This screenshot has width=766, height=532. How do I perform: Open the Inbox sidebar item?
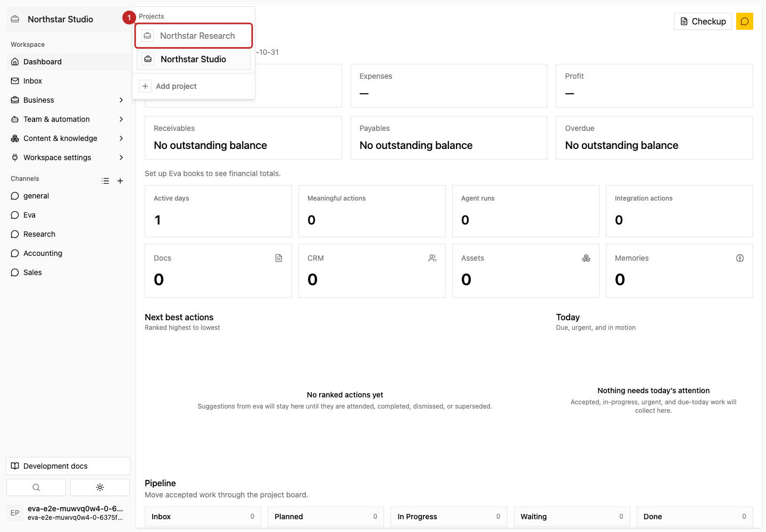pos(68,81)
